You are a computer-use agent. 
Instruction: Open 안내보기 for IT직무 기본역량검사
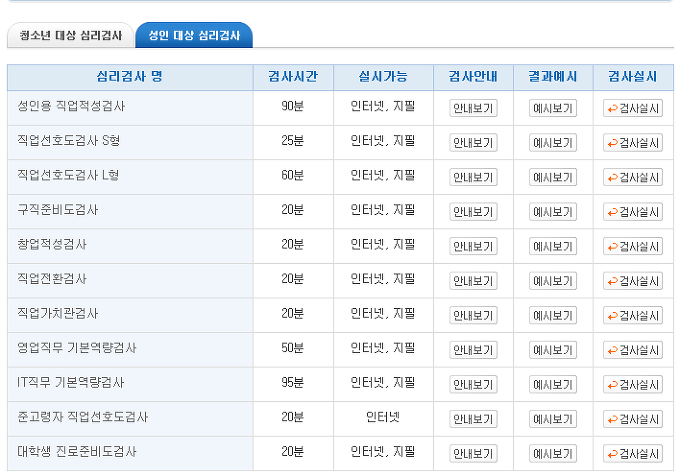coord(473,385)
